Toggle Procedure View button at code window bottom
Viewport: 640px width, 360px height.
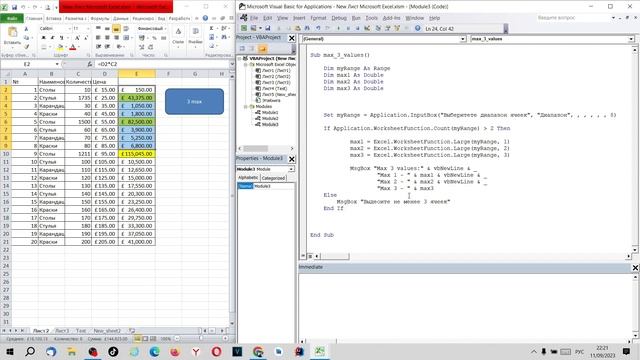tap(303, 256)
